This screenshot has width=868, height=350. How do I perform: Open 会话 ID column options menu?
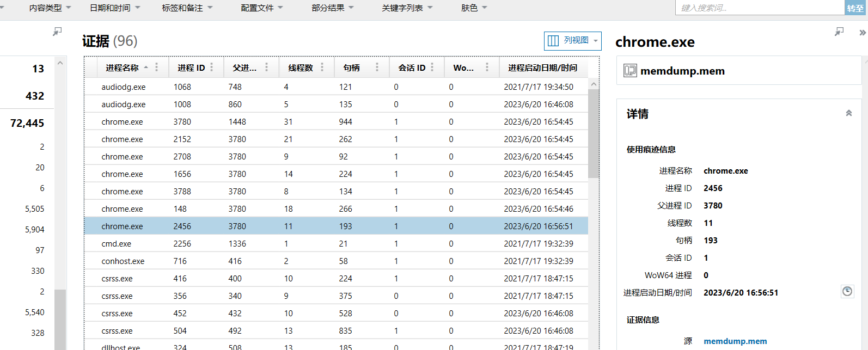click(x=432, y=67)
